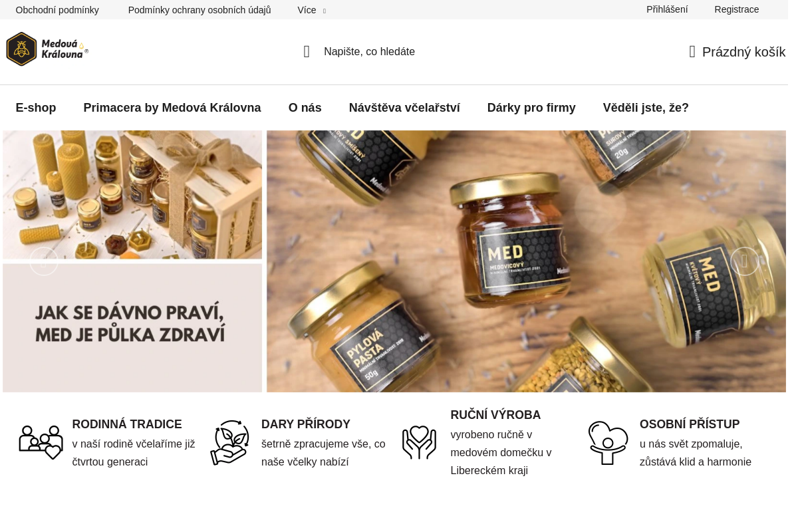Open Obchodní podmínky link
798x532 pixels.
click(x=57, y=10)
